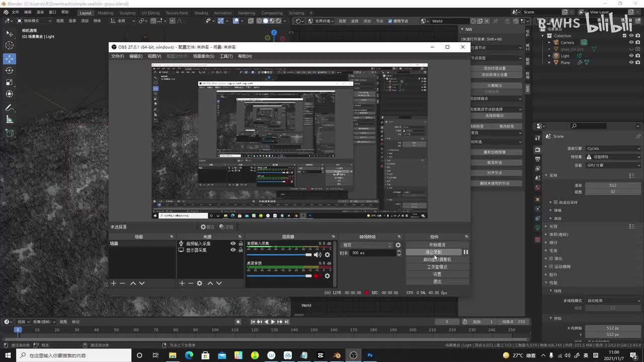The width and height of the screenshot is (644, 362).
Task: Pause recording with the pause icon
Action: (x=465, y=252)
